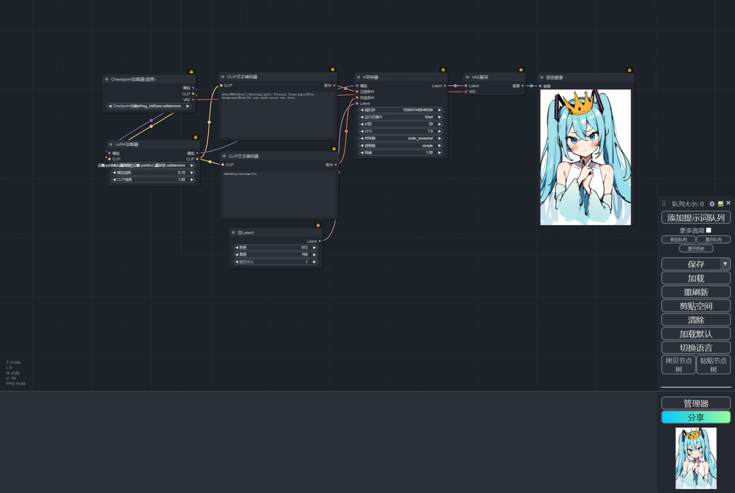This screenshot has height=493, width=735.
Task: Collapse the VAE decode node via title dot
Action: pyautogui.click(x=467, y=77)
